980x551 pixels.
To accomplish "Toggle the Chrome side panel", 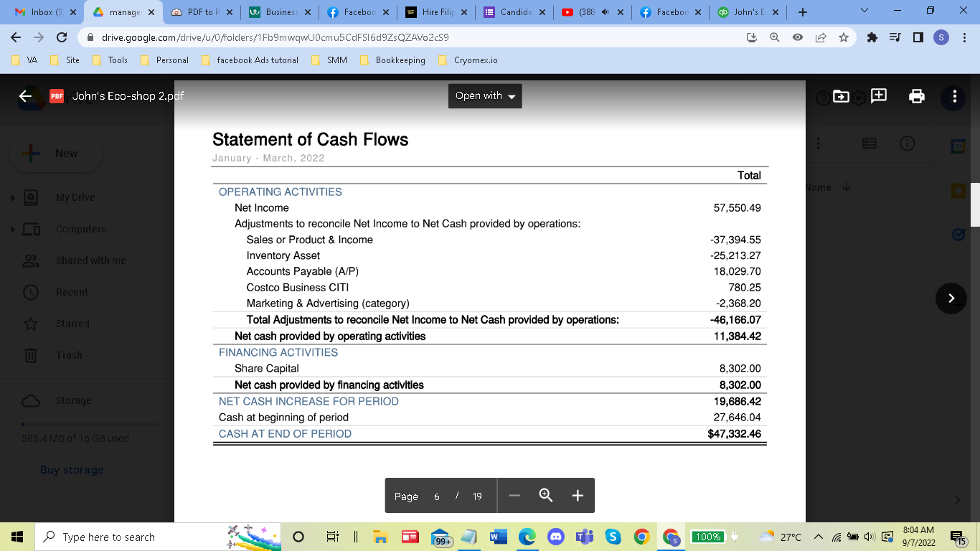I will [x=918, y=37].
